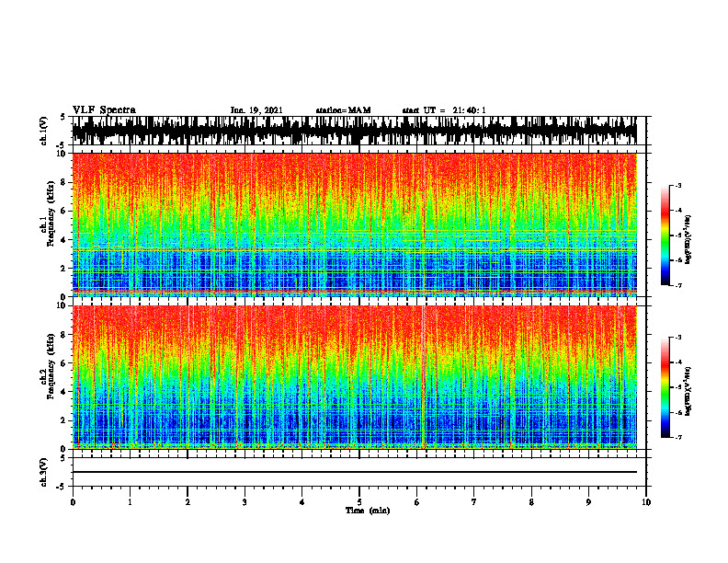
Task: Click the flat ch.3 trace line
Action: [x=354, y=472]
